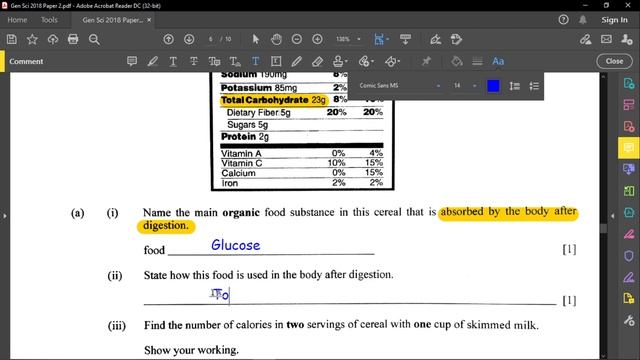The height and width of the screenshot is (360, 640).
Task: Switch to the Home tab
Action: point(17,20)
